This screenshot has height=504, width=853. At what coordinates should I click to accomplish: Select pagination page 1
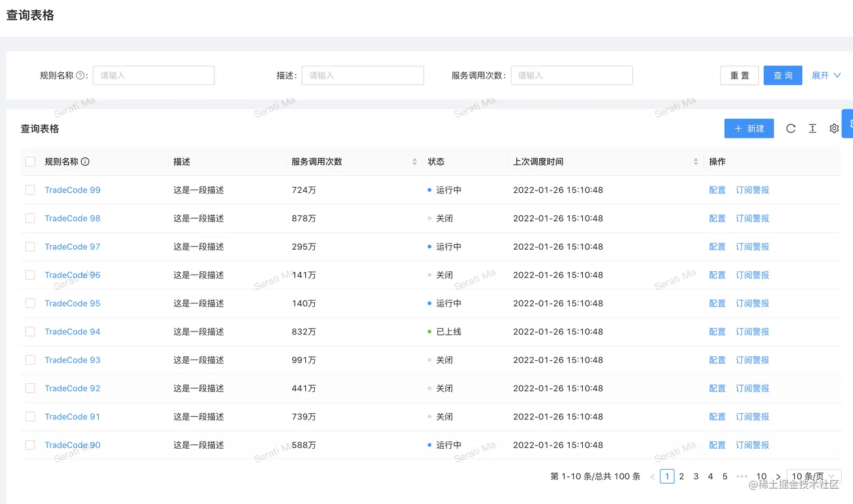(x=667, y=476)
